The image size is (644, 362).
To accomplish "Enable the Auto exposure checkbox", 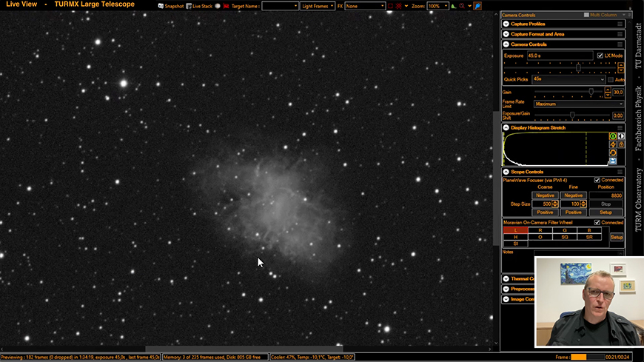I will [x=611, y=79].
